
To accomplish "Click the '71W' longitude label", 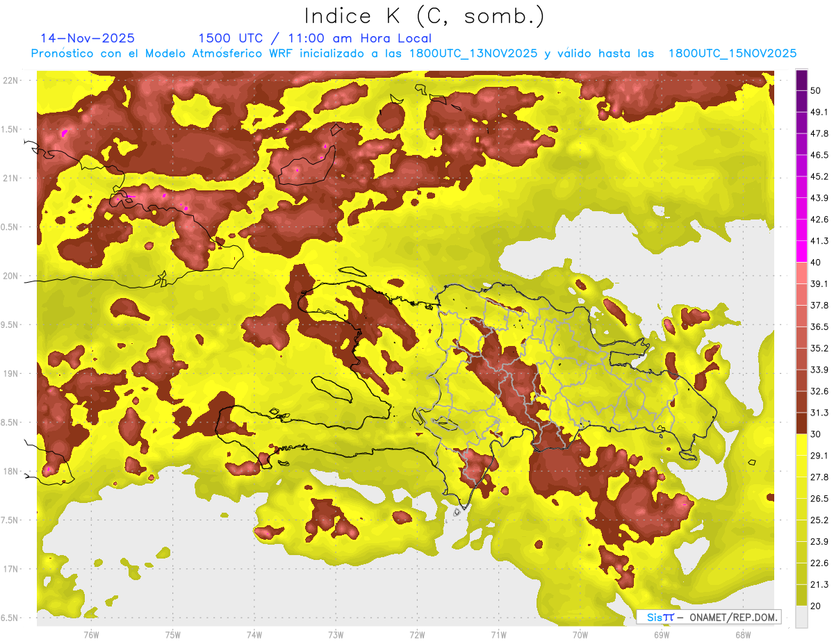I will pyautogui.click(x=498, y=634).
